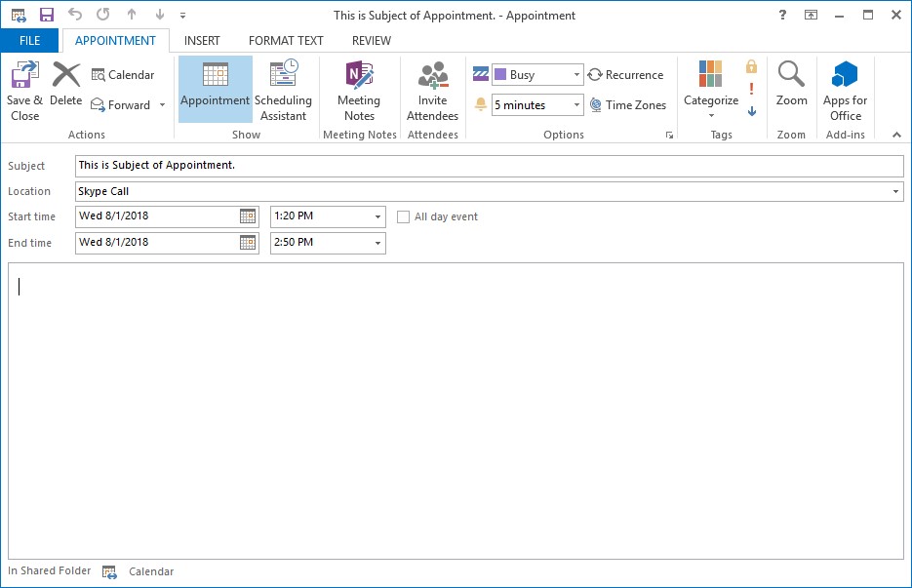Image resolution: width=912 pixels, height=588 pixels.
Task: Mark appointment as Private with the lock
Action: point(751,66)
